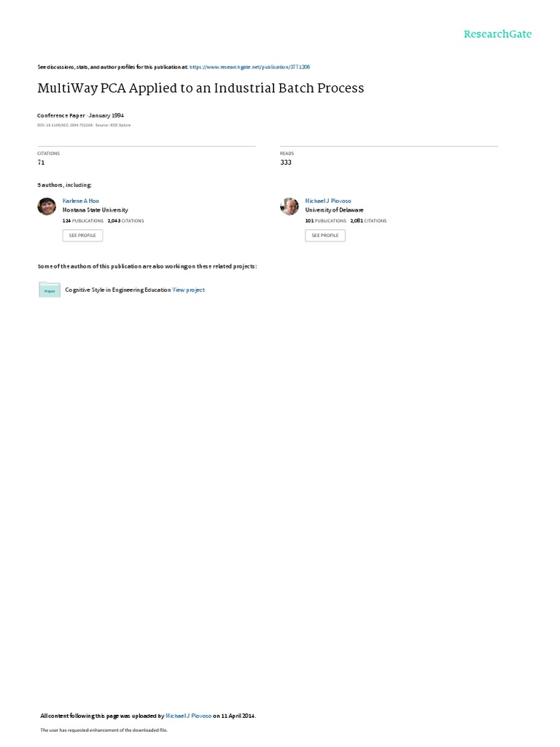Click the citations count of 71

tap(41, 163)
